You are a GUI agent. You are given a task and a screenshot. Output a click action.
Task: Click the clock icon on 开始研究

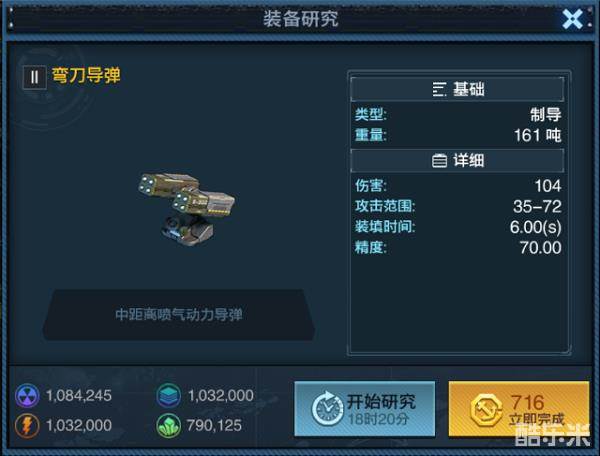327,409
